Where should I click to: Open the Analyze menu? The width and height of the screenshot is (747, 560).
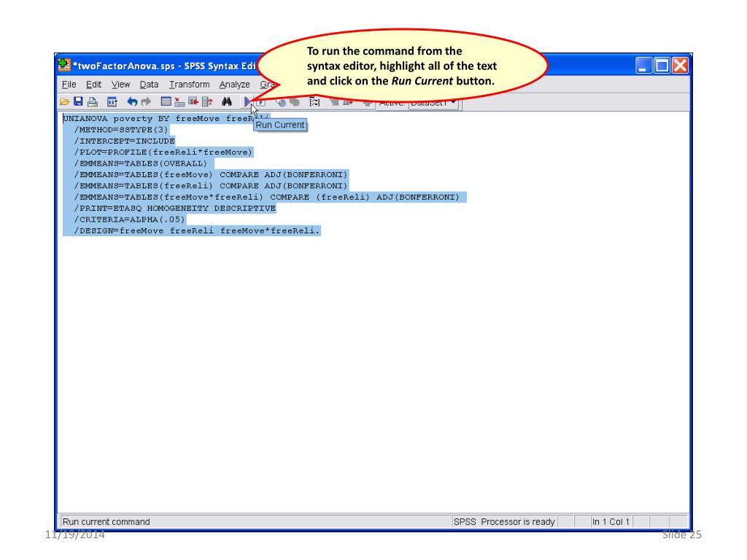tap(234, 85)
